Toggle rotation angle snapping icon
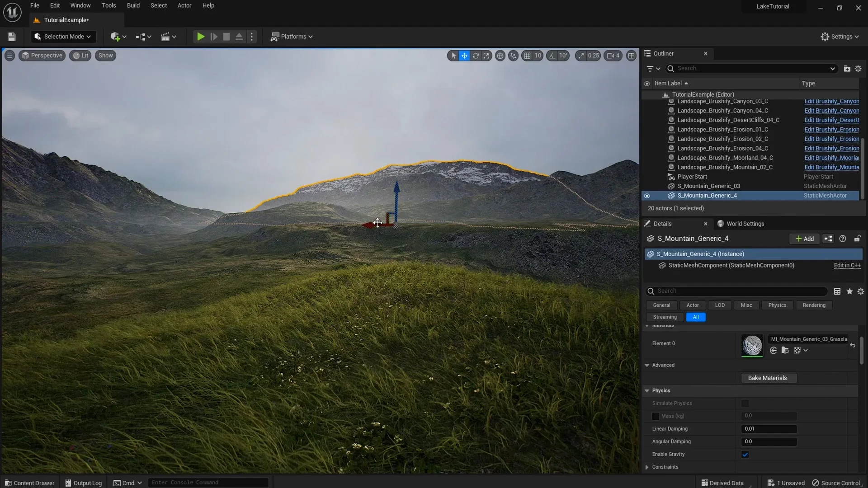The height and width of the screenshot is (488, 868). tap(552, 56)
